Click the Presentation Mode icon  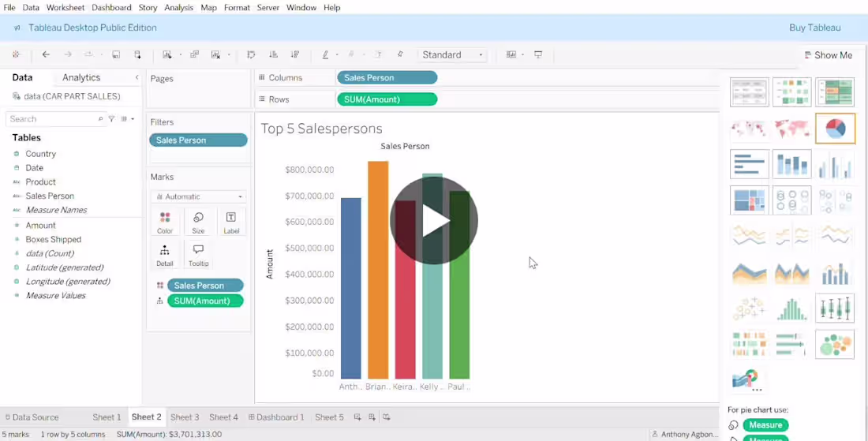tap(538, 54)
